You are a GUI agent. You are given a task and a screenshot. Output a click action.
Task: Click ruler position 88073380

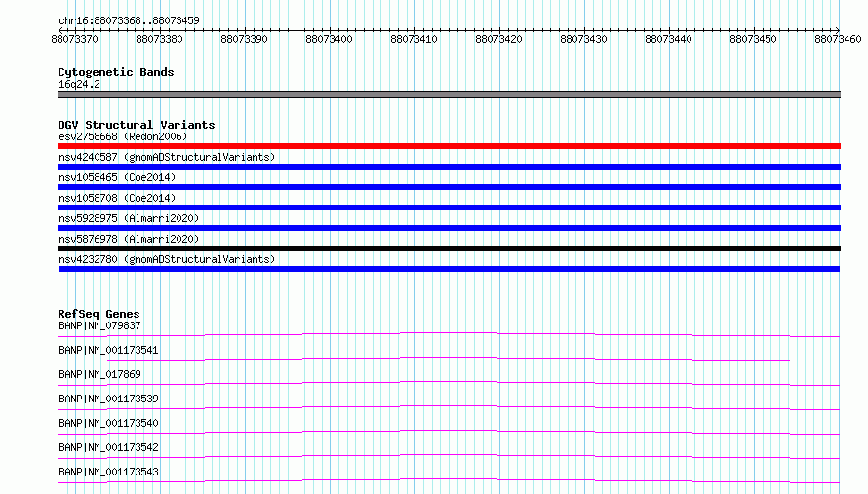[159, 39]
